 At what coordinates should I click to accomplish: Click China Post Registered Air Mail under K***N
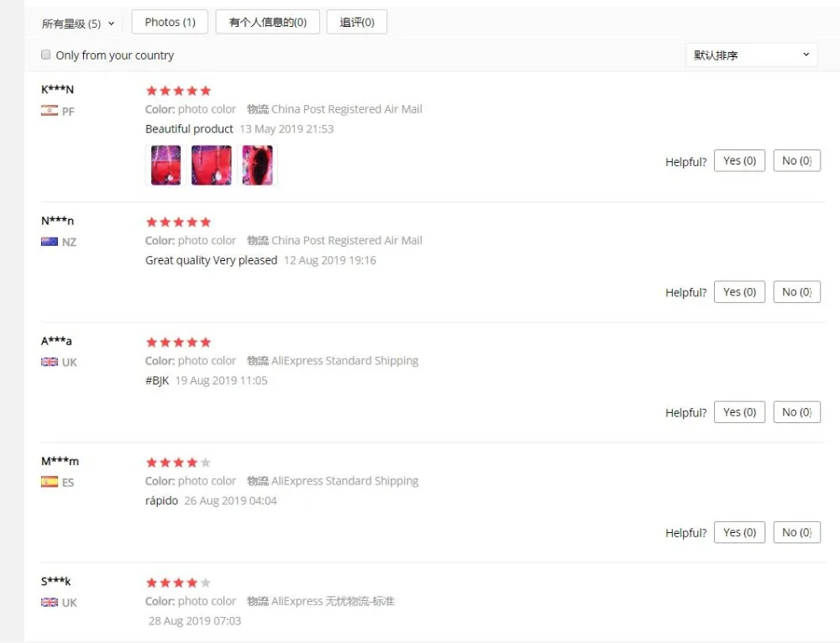(347, 109)
